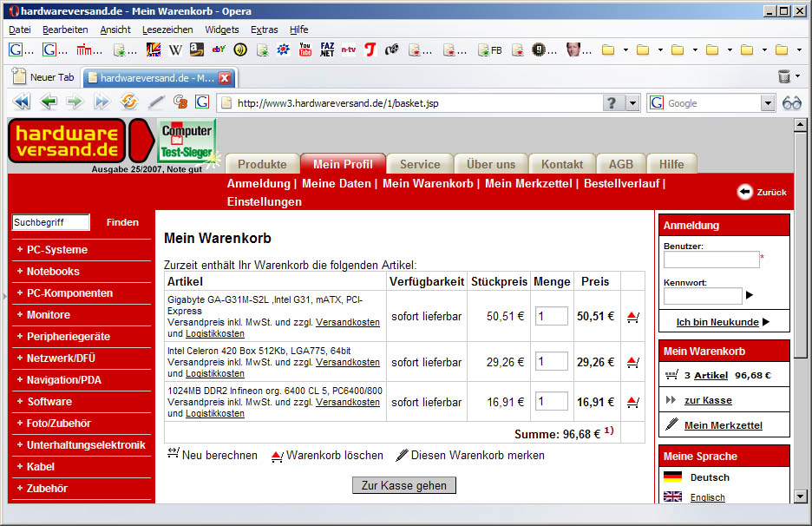Remove Gigabyte GA-G31M-S2L item from cart
The image size is (812, 526).
pyautogui.click(x=632, y=317)
